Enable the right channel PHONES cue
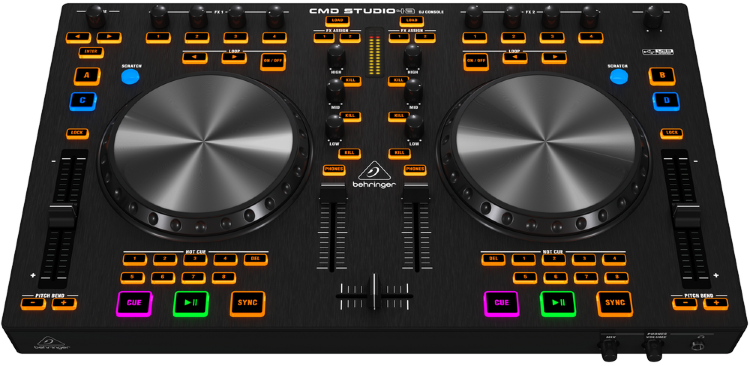 [x=415, y=170]
